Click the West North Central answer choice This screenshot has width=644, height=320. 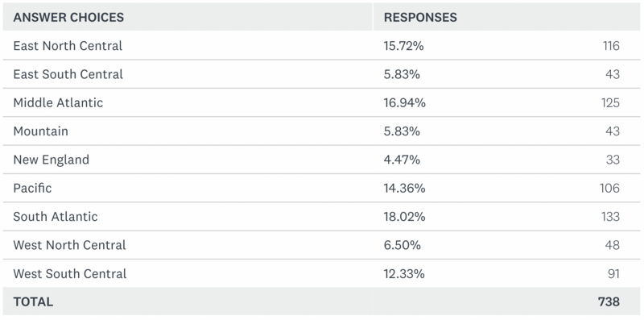pyautogui.click(x=69, y=245)
